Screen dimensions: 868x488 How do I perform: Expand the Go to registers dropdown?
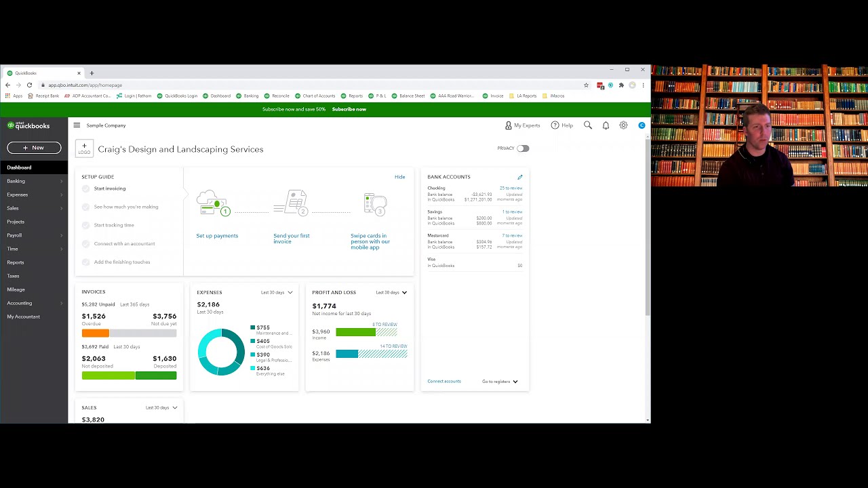click(500, 382)
